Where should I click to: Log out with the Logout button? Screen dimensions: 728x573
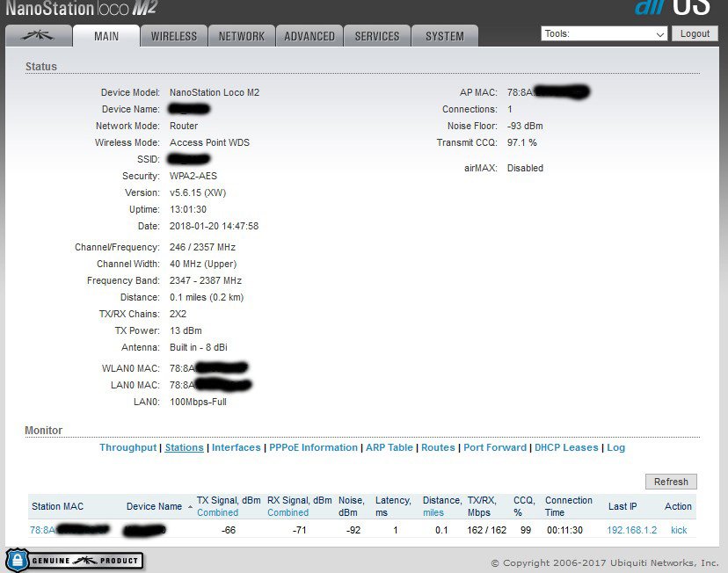pyautogui.click(x=695, y=34)
